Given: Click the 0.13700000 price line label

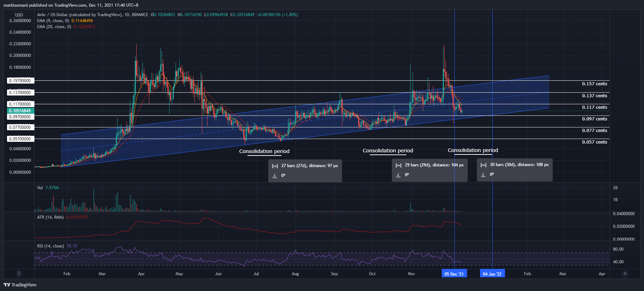Looking at the screenshot, I should click(20, 93).
